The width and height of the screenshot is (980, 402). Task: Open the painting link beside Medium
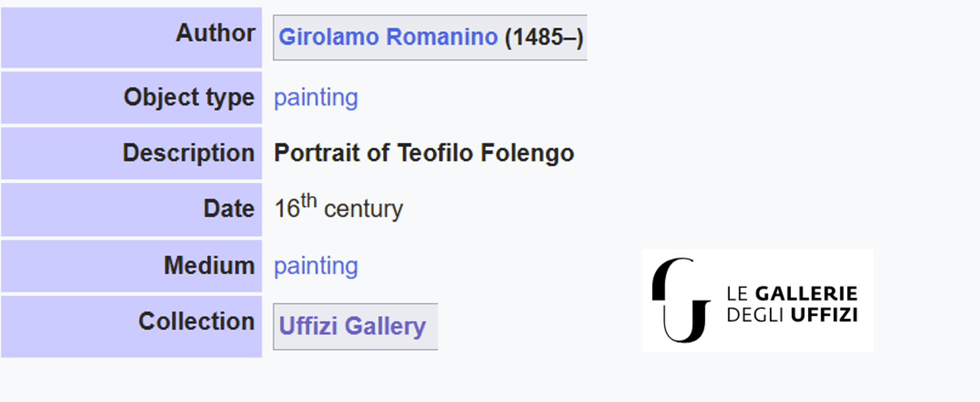pos(316,266)
